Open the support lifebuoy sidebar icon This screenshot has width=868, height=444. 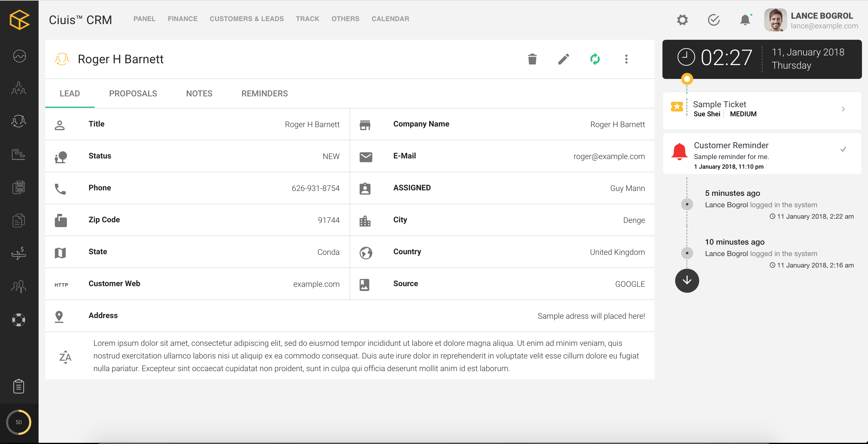pos(19,320)
